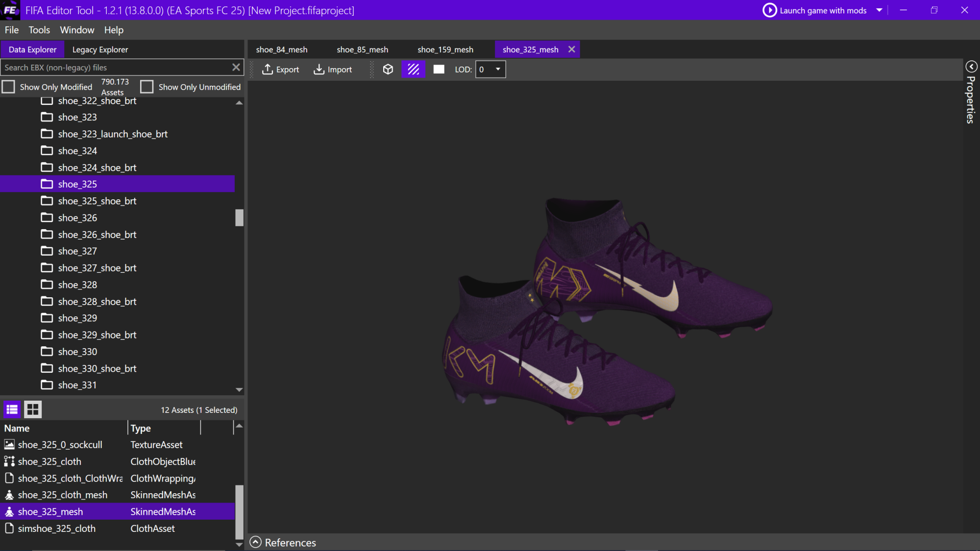Enable Show Only Modified checkbox
This screenshot has height=551, width=980.
pyautogui.click(x=8, y=87)
